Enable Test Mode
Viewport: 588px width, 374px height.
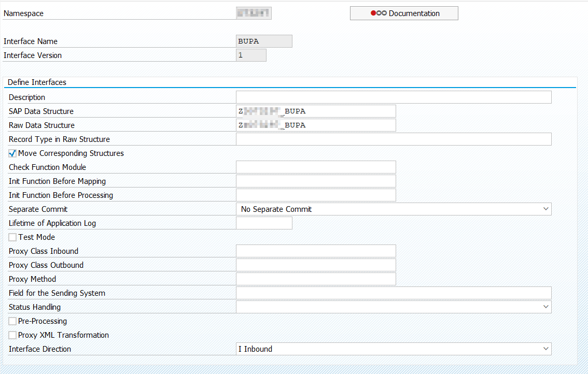coord(12,237)
